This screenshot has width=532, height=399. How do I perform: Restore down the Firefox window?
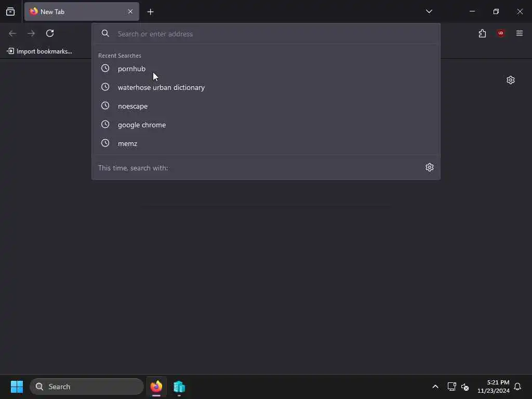click(x=496, y=11)
